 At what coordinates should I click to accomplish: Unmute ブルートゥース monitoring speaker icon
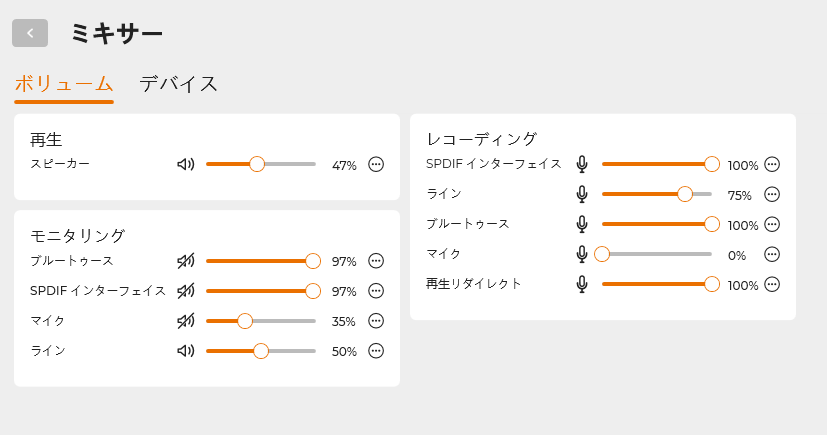tap(185, 261)
